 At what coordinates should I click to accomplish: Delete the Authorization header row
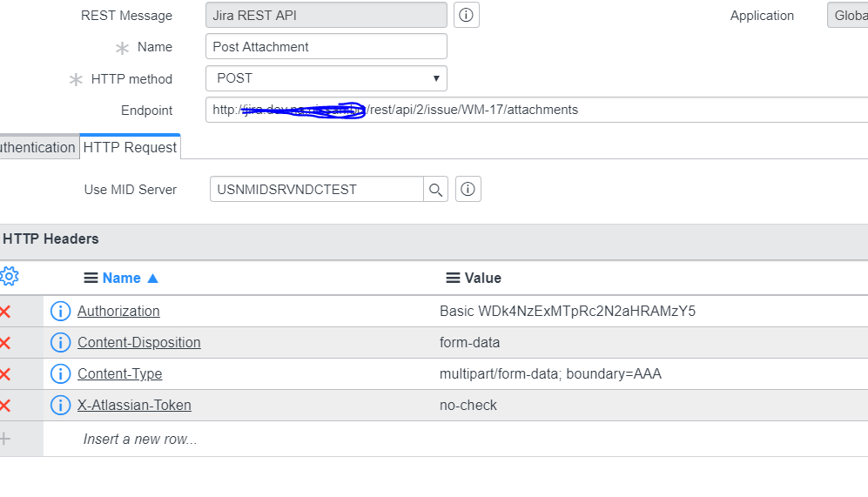pos(5,311)
